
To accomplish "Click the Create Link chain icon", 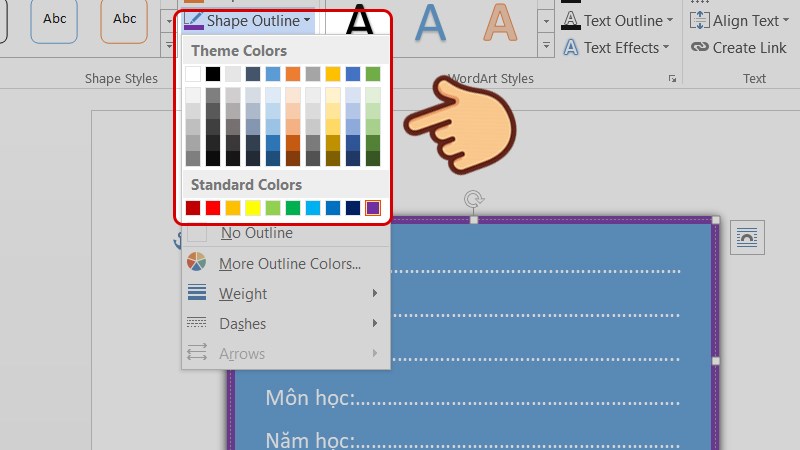I will click(x=699, y=48).
